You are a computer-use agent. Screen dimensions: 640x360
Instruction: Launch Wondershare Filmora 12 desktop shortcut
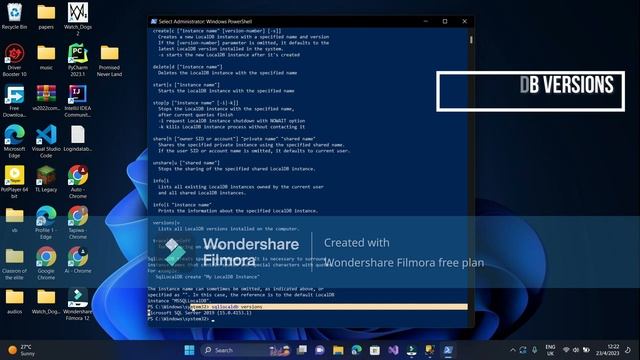click(78, 304)
